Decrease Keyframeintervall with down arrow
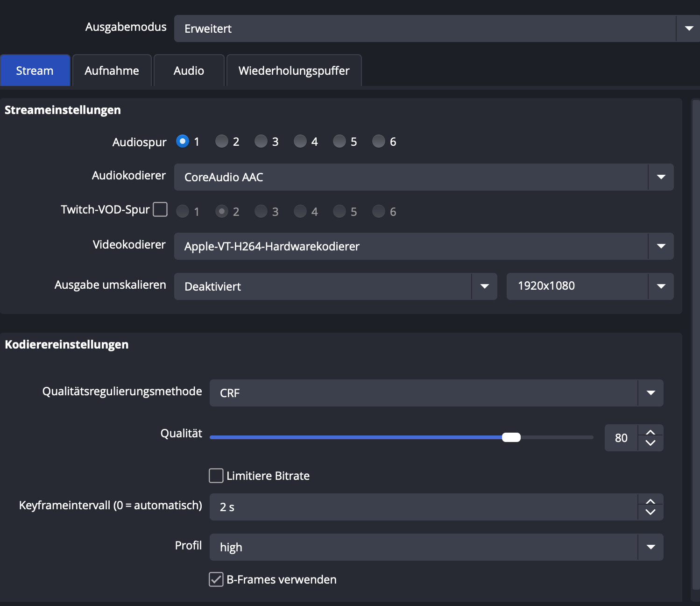The height and width of the screenshot is (606, 700). pyautogui.click(x=651, y=513)
